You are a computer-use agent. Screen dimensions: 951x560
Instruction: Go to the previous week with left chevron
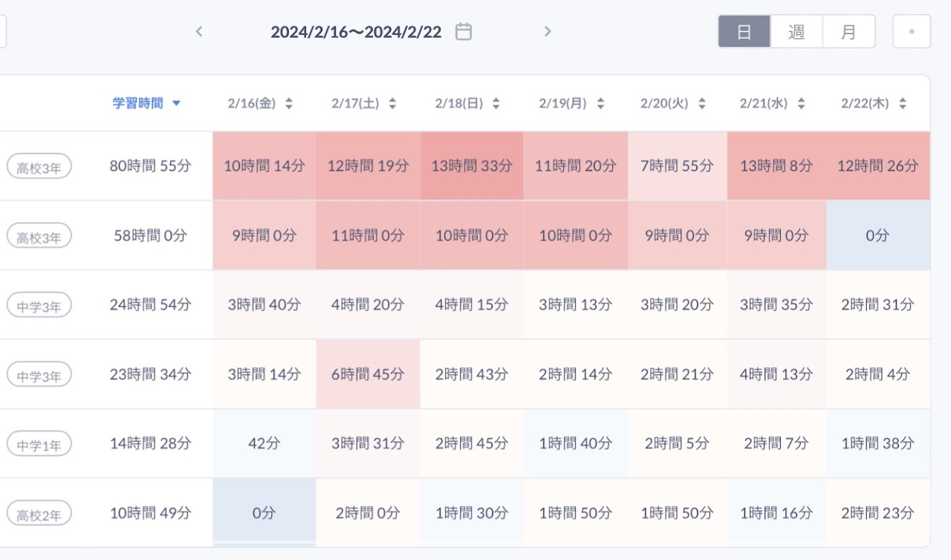coord(198,31)
